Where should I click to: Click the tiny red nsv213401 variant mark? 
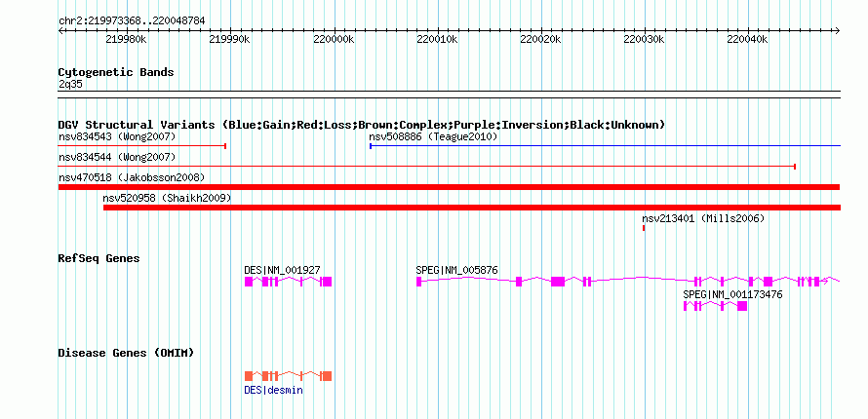point(644,228)
